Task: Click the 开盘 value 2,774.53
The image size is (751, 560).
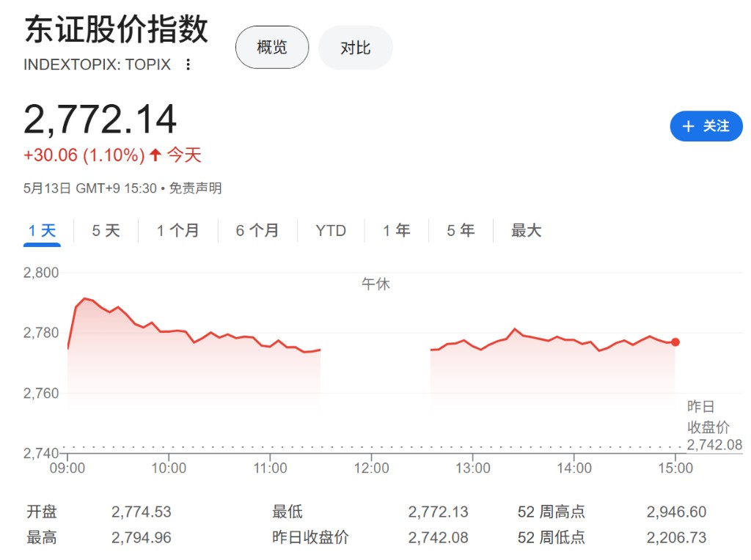Action: click(x=142, y=512)
